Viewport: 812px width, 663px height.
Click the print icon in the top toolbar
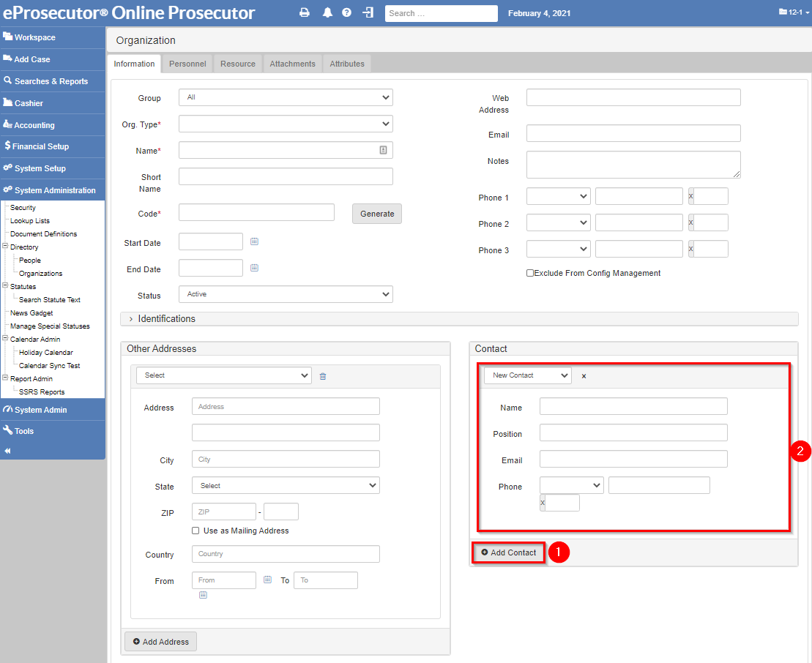coord(305,12)
